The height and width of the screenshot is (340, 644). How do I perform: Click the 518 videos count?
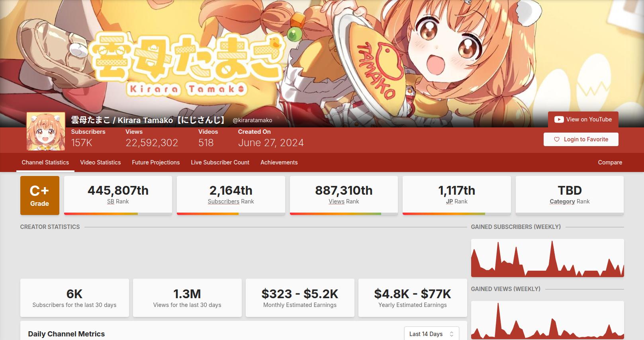(206, 143)
